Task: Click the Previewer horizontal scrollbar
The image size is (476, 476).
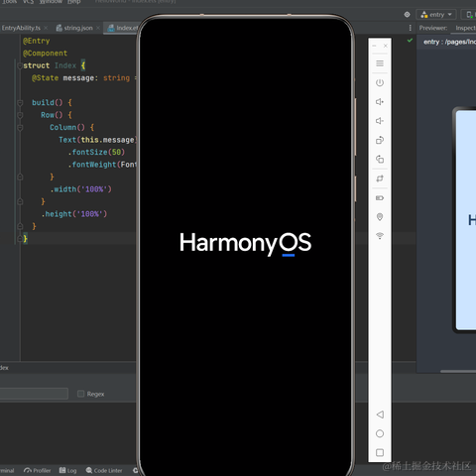Action: point(458,371)
